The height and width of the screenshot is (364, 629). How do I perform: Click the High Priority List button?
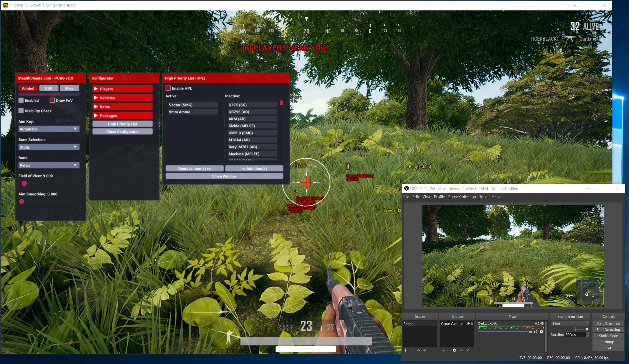pos(122,124)
